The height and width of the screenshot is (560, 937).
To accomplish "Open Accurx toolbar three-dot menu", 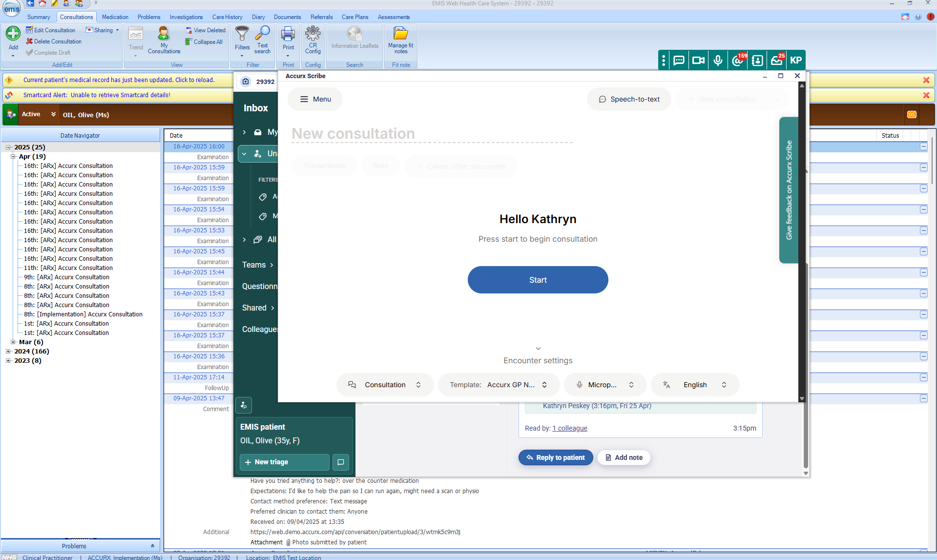I will point(664,61).
